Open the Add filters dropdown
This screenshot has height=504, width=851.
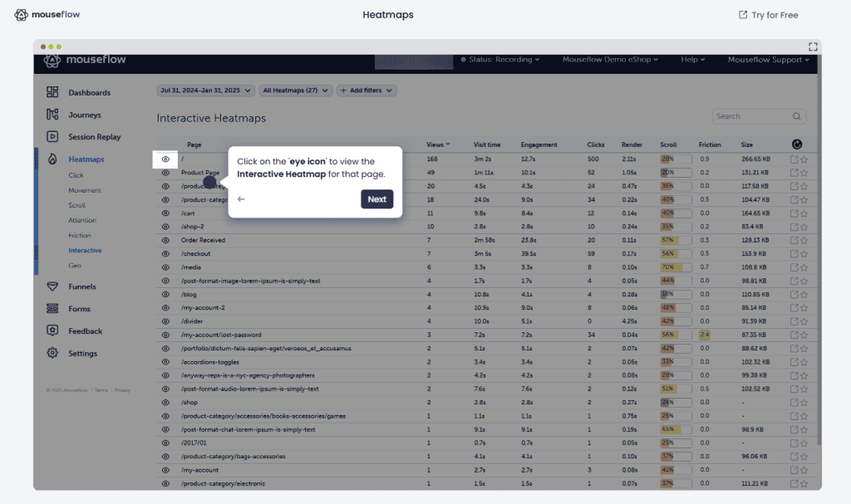(366, 91)
